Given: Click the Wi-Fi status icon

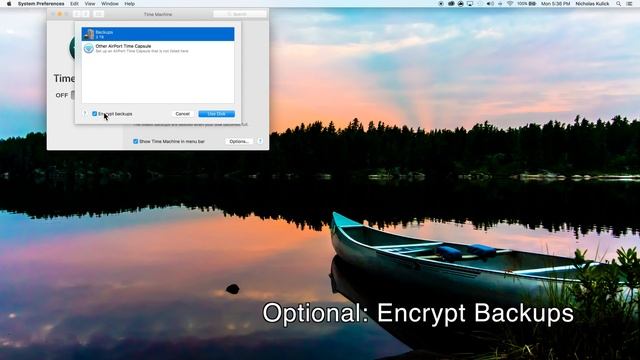Looking at the screenshot, I should pos(510,4).
